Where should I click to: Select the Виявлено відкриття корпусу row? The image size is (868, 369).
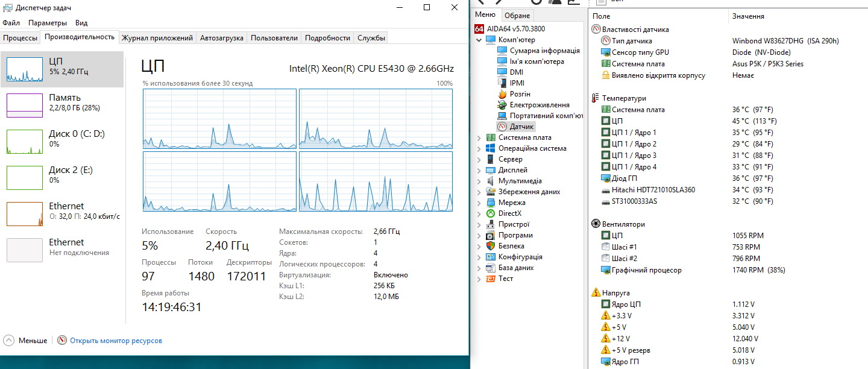728,75
